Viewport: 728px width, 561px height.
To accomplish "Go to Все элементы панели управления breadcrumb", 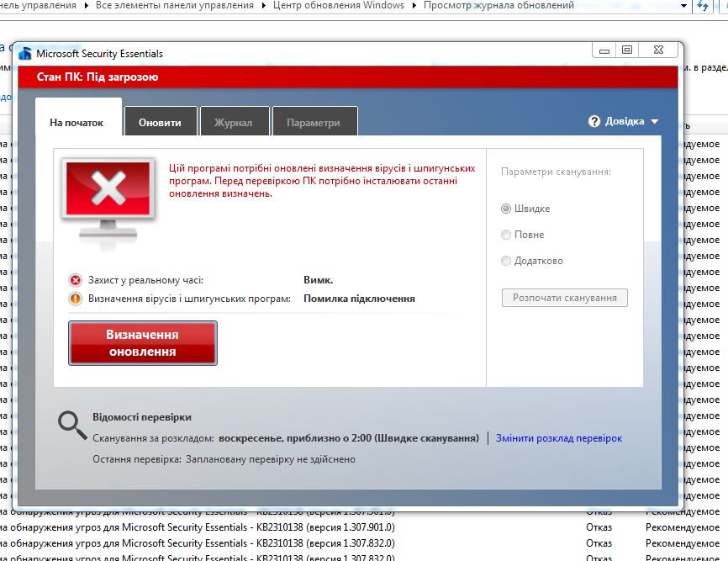I will point(175,6).
